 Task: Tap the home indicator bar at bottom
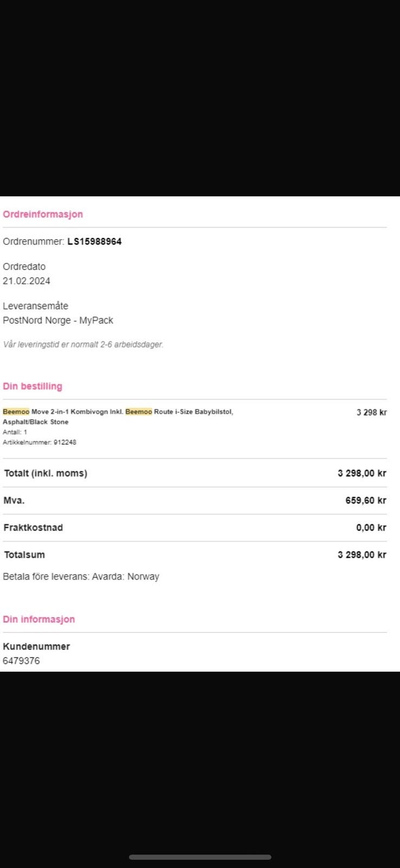click(200, 857)
